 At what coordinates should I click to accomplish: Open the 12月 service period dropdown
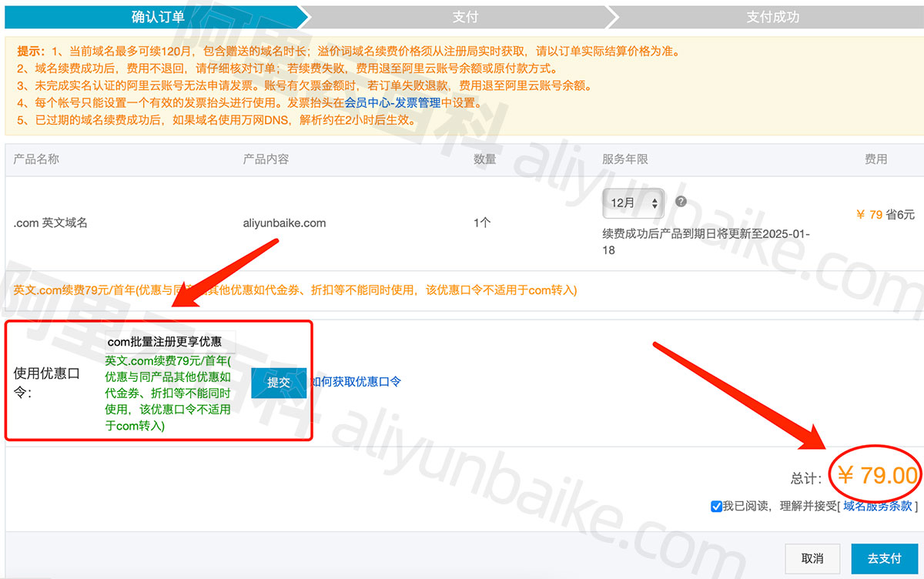633,203
